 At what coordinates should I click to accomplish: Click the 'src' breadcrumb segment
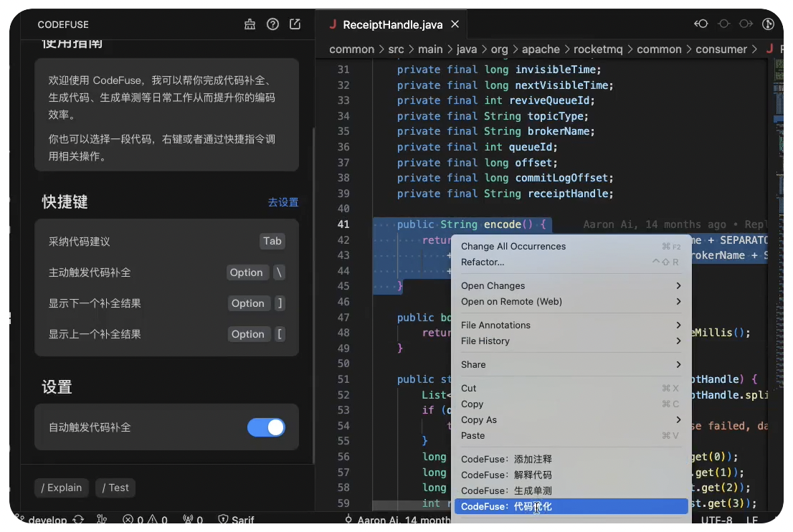tap(396, 49)
